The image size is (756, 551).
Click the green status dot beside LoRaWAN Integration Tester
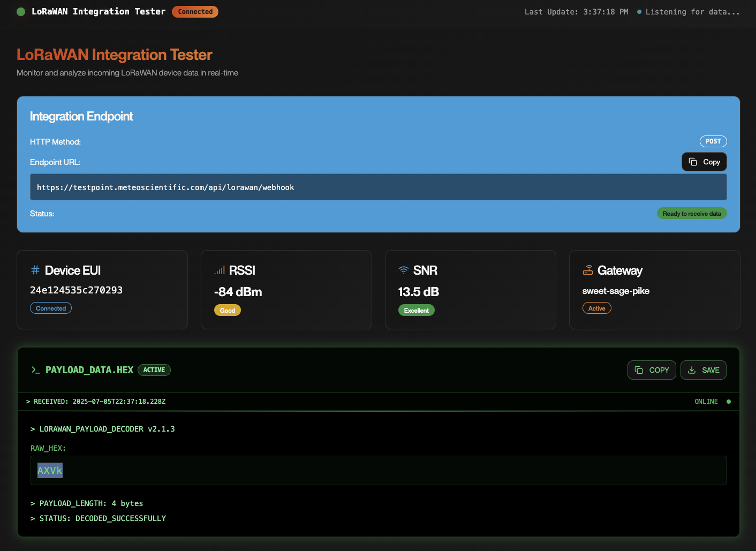tap(20, 11)
